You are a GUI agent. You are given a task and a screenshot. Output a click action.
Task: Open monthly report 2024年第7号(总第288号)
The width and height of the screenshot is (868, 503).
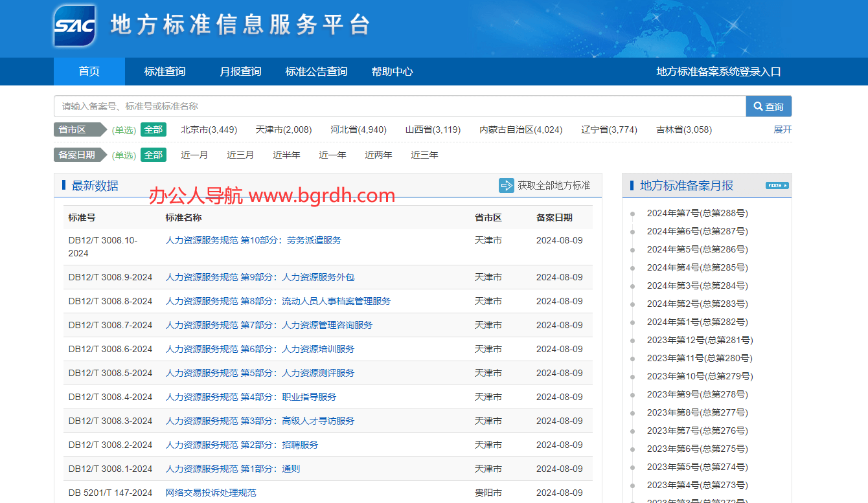coord(697,213)
